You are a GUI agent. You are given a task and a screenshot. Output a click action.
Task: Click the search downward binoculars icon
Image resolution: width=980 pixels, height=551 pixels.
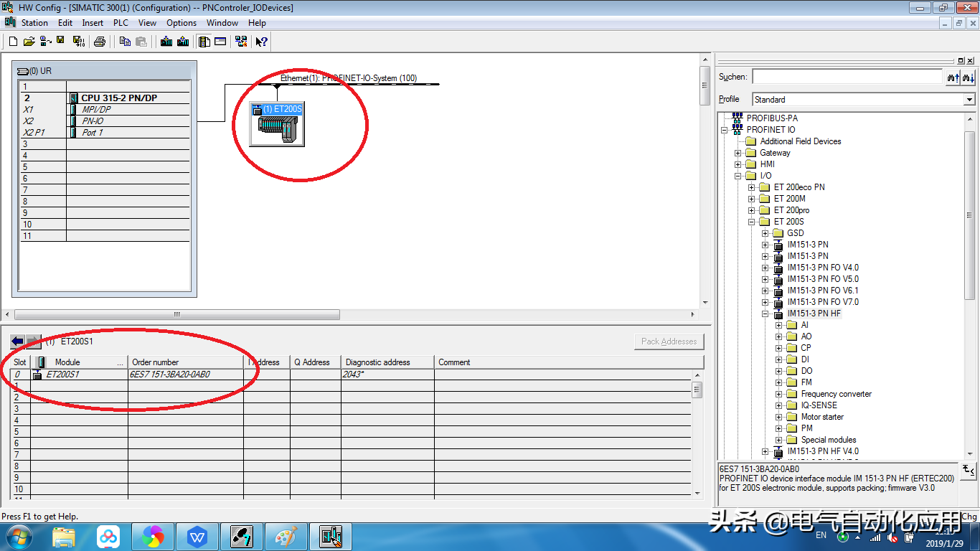(968, 77)
